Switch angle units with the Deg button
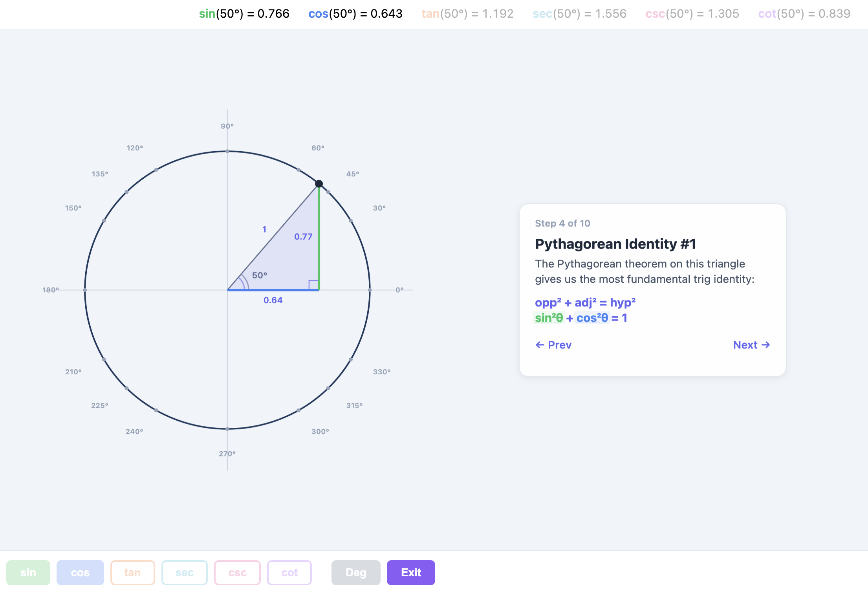This screenshot has width=868, height=590. click(355, 572)
